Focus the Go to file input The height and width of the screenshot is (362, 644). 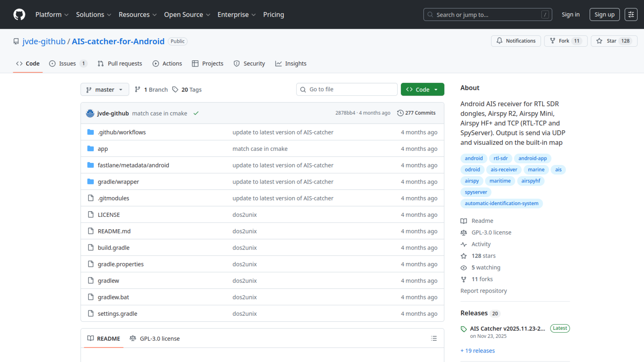click(347, 89)
